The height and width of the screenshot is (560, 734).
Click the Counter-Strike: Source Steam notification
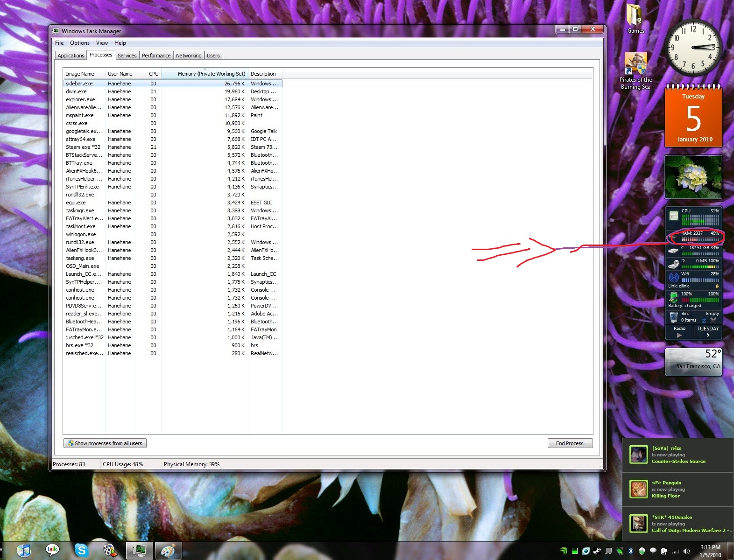pos(678,455)
